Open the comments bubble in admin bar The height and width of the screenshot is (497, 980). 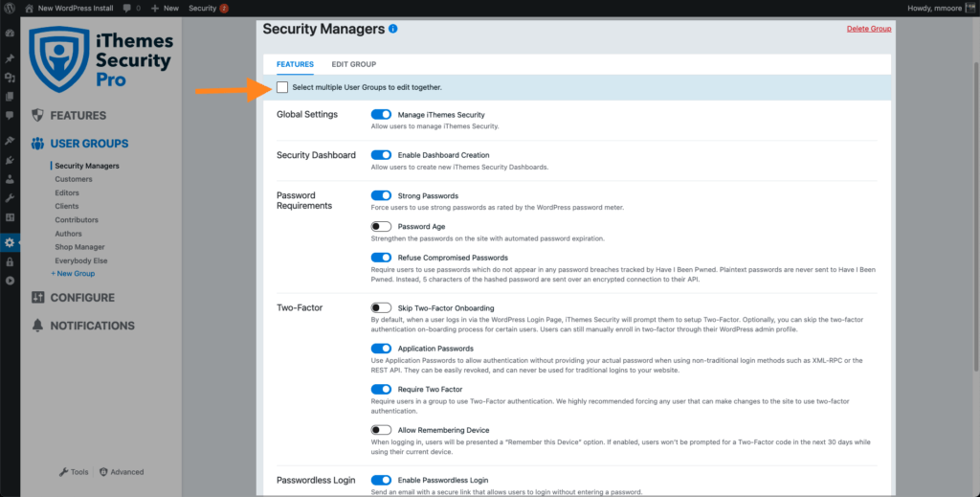click(127, 8)
